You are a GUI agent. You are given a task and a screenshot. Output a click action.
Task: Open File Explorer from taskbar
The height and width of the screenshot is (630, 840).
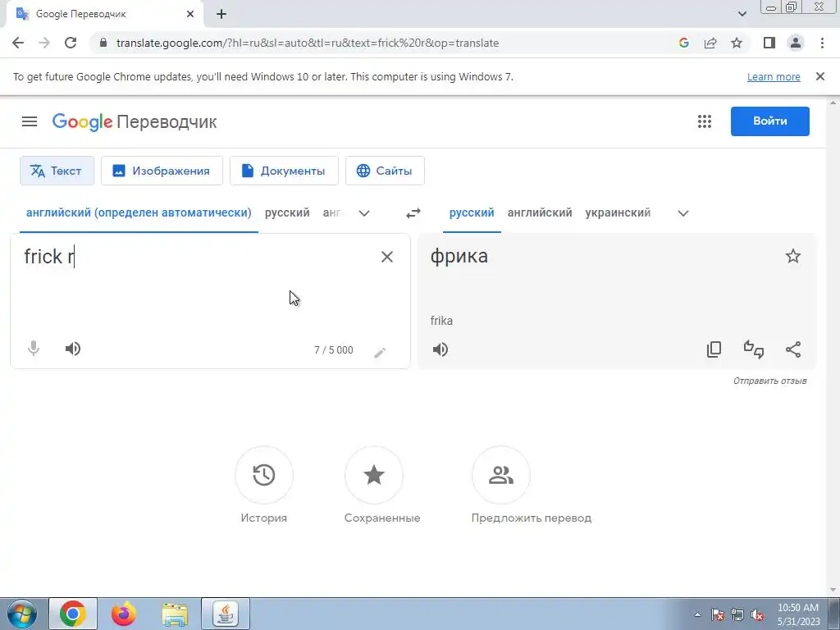pyautogui.click(x=175, y=614)
